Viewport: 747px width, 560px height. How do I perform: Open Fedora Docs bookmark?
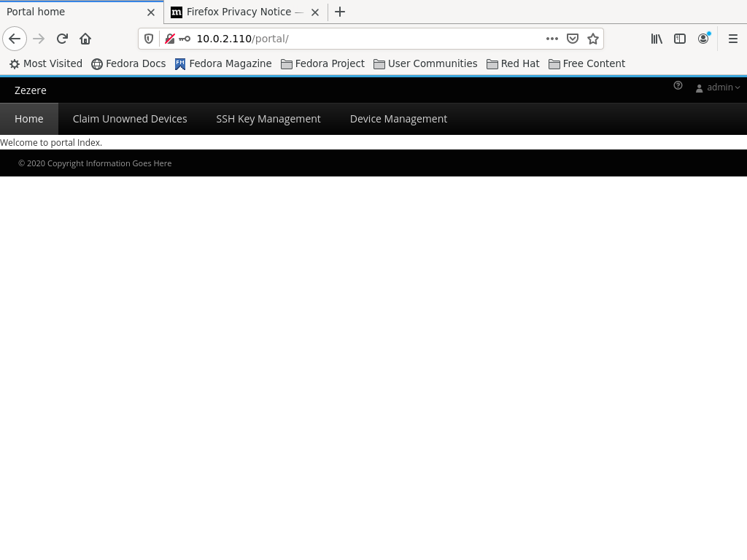click(128, 64)
